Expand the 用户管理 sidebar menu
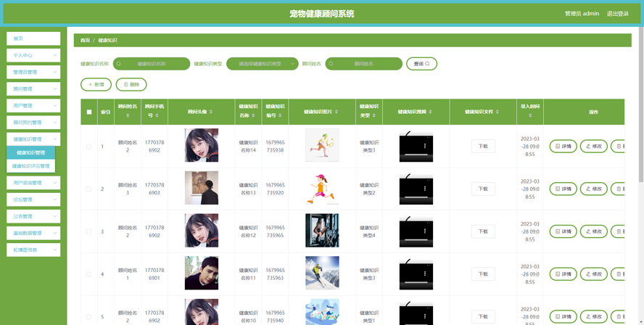This screenshot has width=644, height=325. [33, 106]
